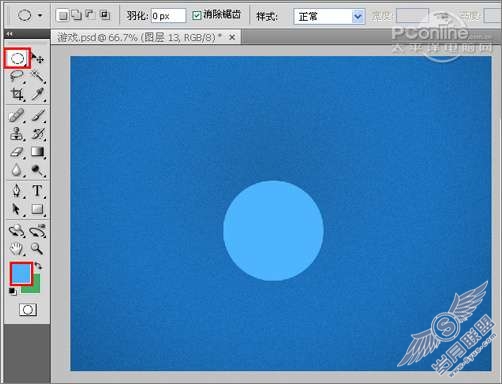Viewport: 502px width, 384px height.
Task: Select the 3D Orbit camera tool
Action: tap(38, 231)
